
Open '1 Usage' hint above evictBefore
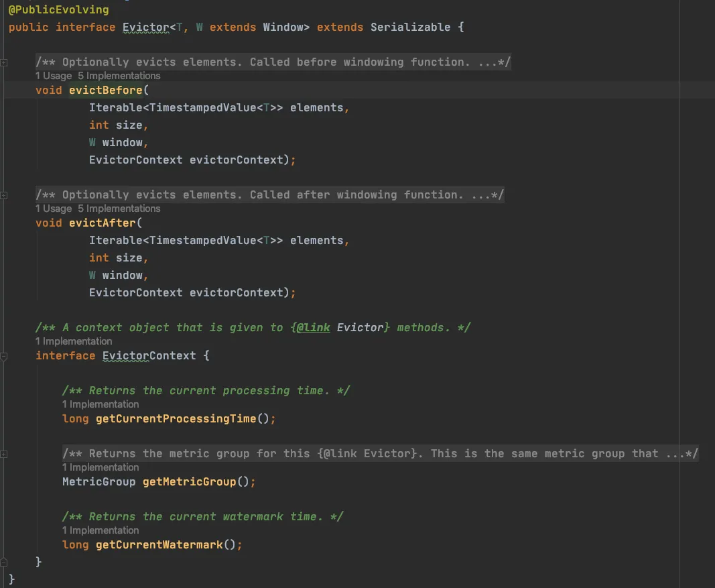pos(53,76)
